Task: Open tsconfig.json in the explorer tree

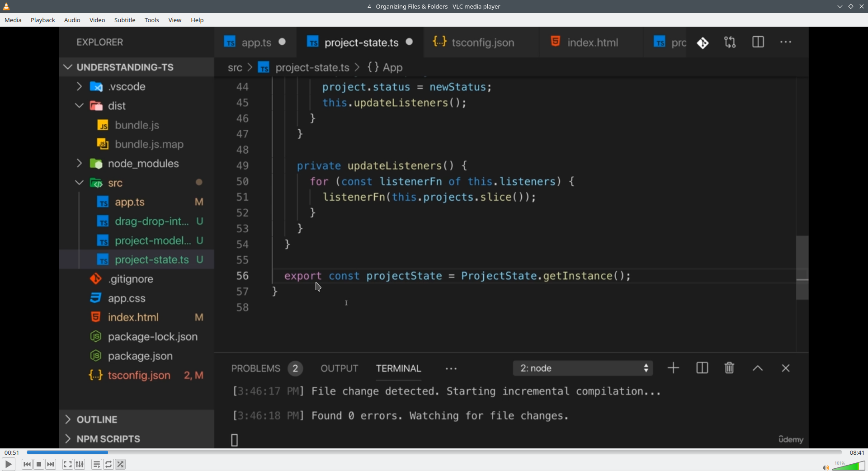Action: [x=137, y=376]
